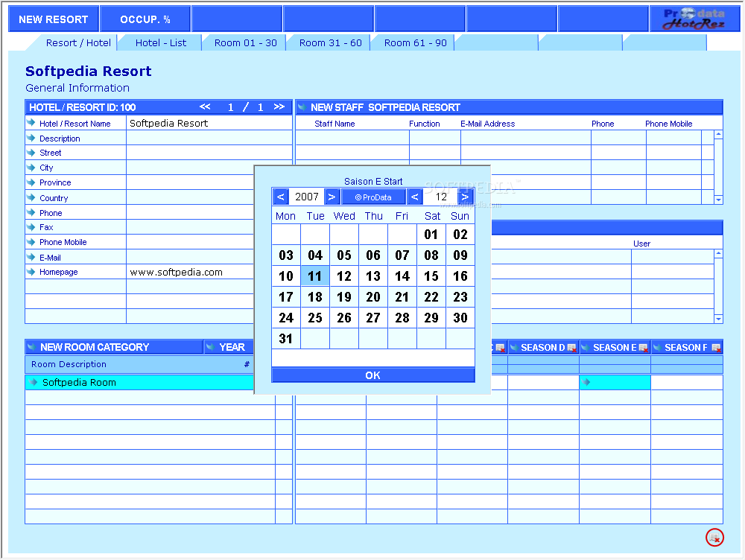
Task: Click the arrow in highlighted Season E cell
Action: click(x=586, y=382)
